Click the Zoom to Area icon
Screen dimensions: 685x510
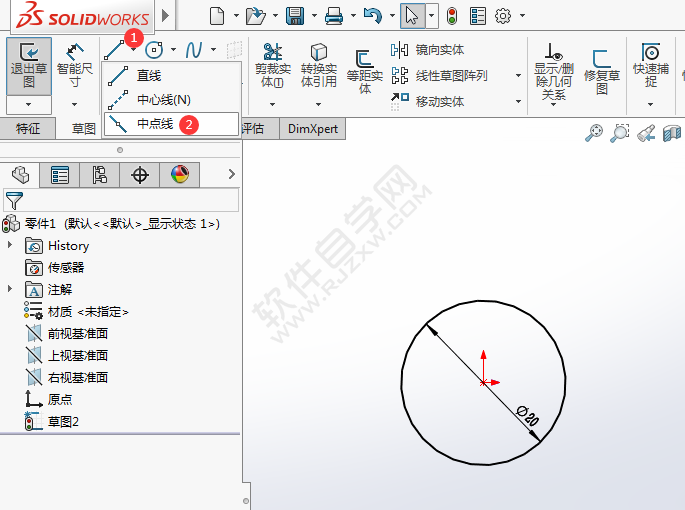(x=619, y=133)
